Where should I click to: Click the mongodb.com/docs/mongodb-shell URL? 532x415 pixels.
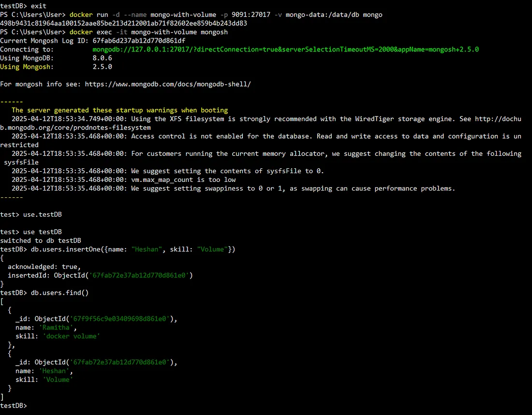click(168, 84)
